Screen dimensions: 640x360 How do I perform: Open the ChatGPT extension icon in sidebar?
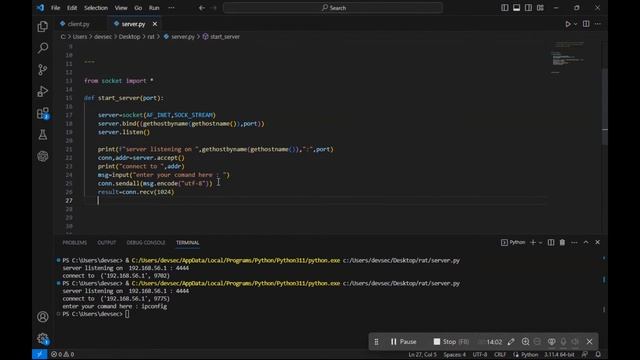42,156
